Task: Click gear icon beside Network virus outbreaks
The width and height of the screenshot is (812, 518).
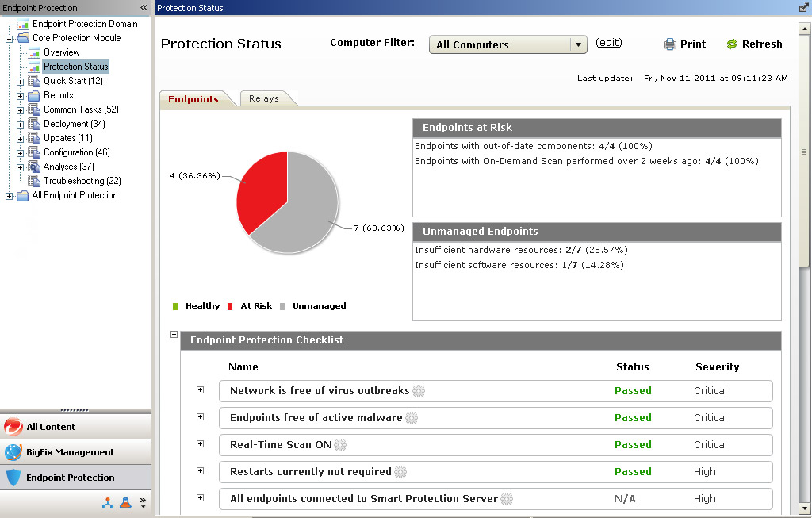Action: pyautogui.click(x=419, y=391)
